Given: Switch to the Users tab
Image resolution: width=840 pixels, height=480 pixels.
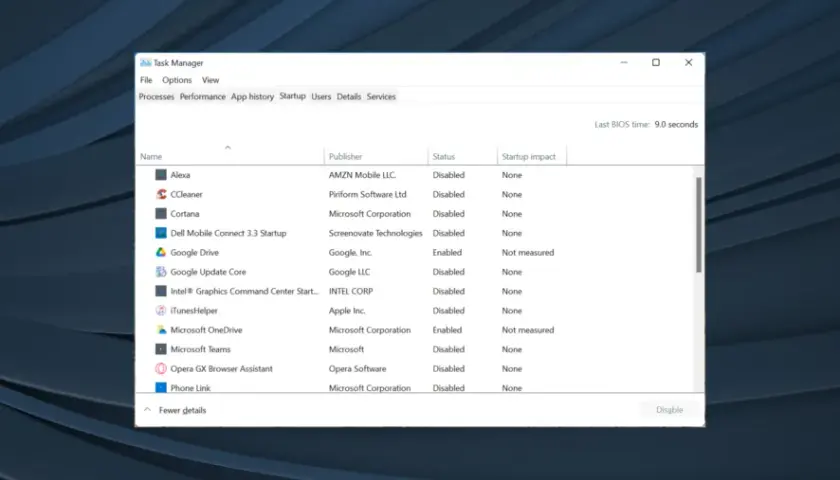Looking at the screenshot, I should [x=321, y=96].
